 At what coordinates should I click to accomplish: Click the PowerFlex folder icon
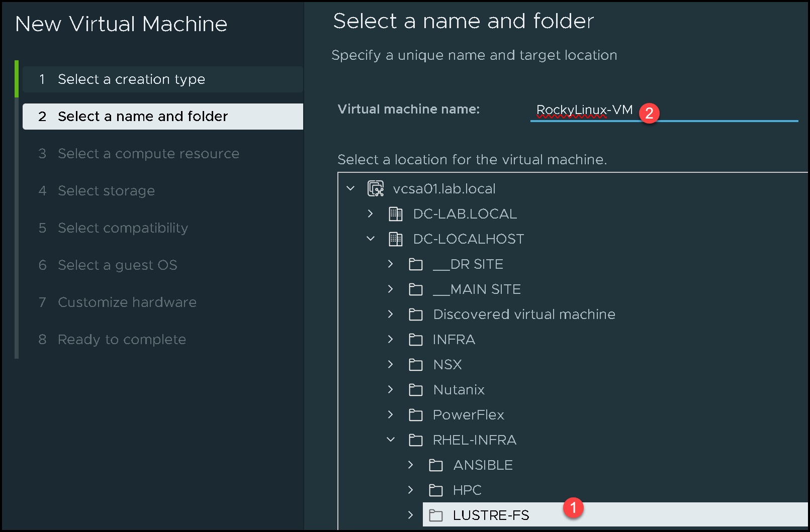coord(416,415)
